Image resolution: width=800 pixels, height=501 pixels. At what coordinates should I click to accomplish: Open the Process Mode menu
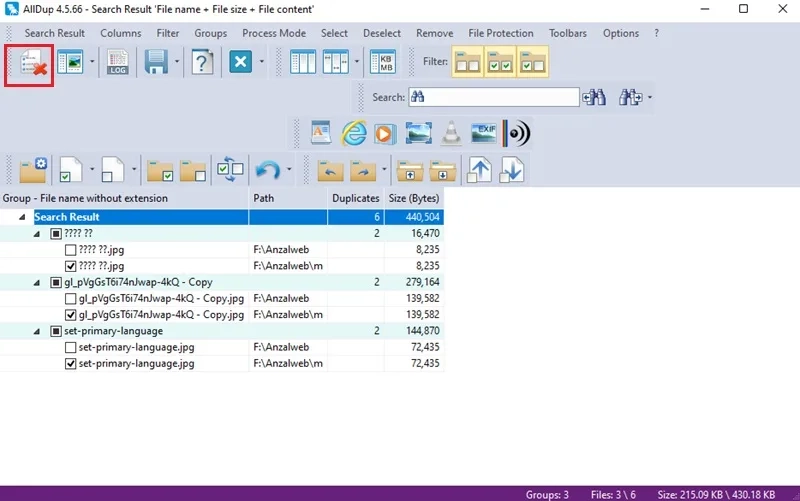coord(274,33)
